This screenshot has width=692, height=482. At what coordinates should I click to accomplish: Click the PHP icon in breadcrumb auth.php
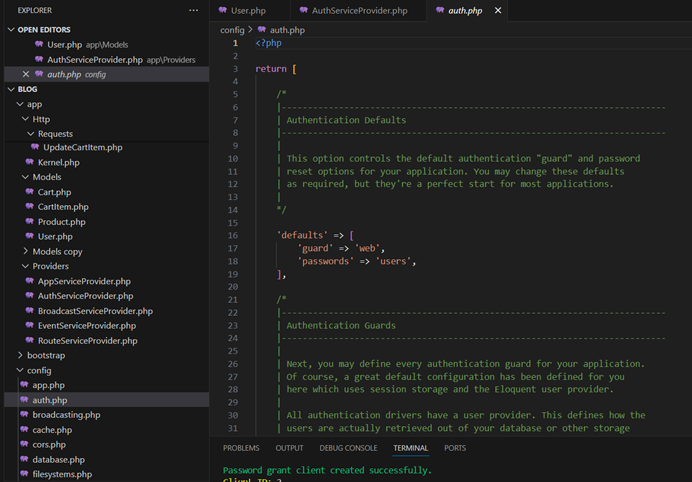(x=262, y=30)
